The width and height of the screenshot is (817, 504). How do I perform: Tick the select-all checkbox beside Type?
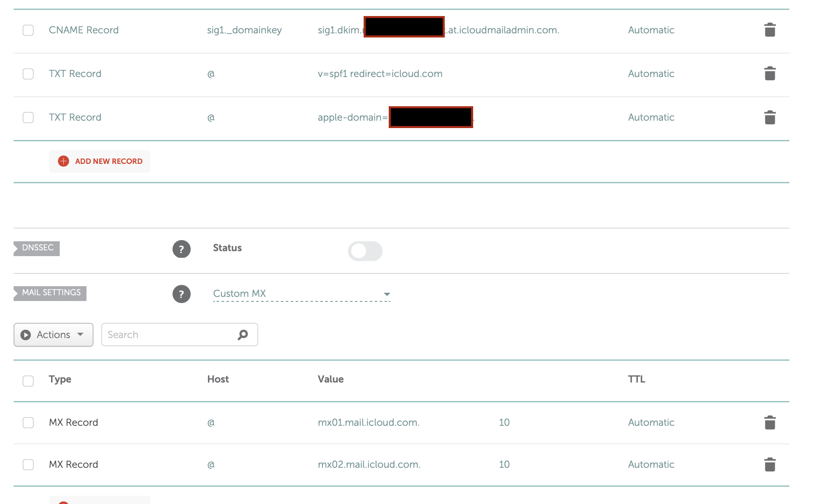tap(28, 380)
